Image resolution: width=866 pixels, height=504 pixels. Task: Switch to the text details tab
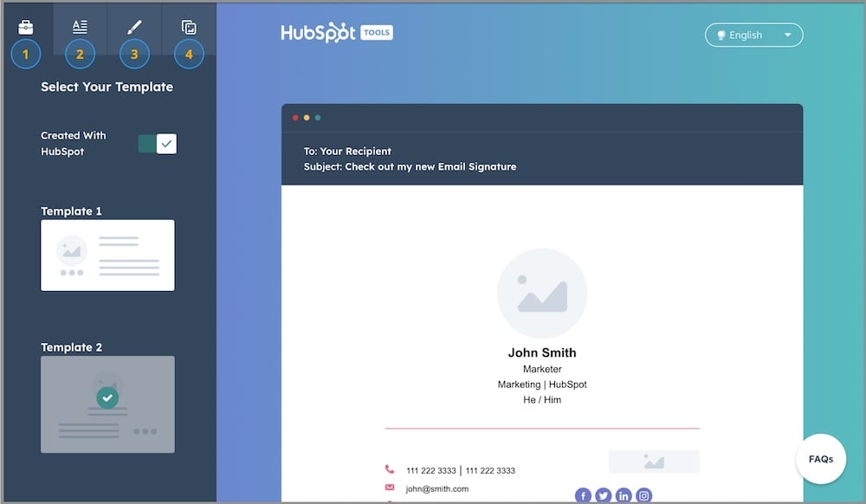(x=80, y=27)
